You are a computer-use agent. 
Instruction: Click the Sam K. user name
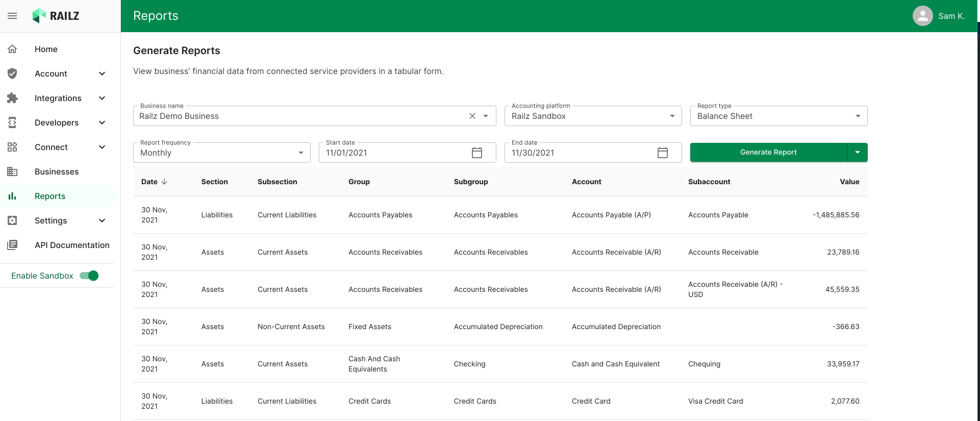pos(951,16)
